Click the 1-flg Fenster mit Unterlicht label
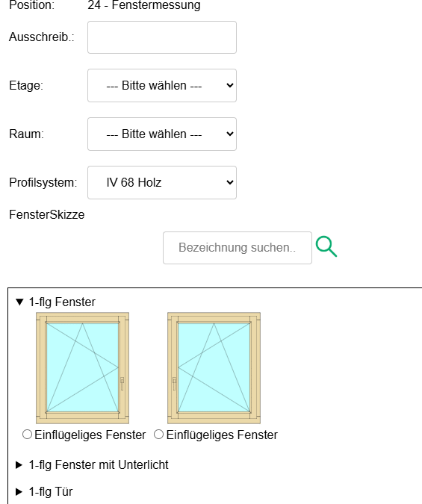This screenshot has height=504, width=422. pyautogui.click(x=99, y=464)
